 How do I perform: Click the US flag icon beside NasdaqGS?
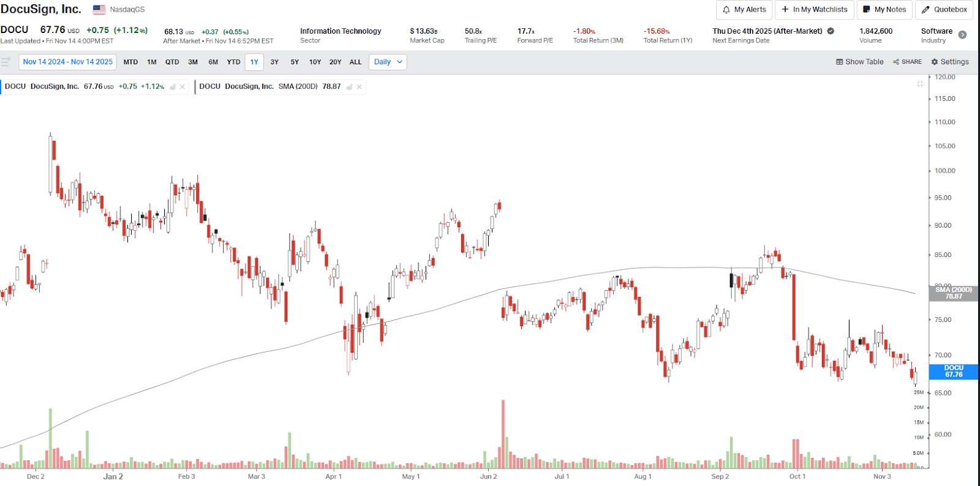pyautogui.click(x=99, y=10)
